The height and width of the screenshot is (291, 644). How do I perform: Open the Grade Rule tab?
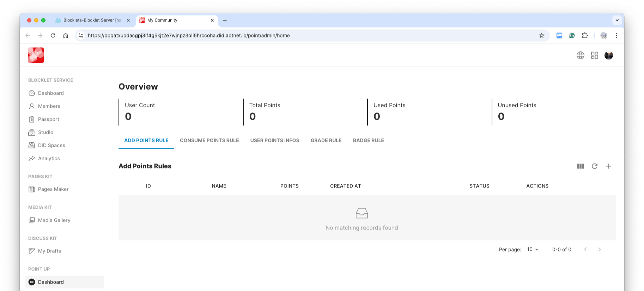(x=326, y=141)
